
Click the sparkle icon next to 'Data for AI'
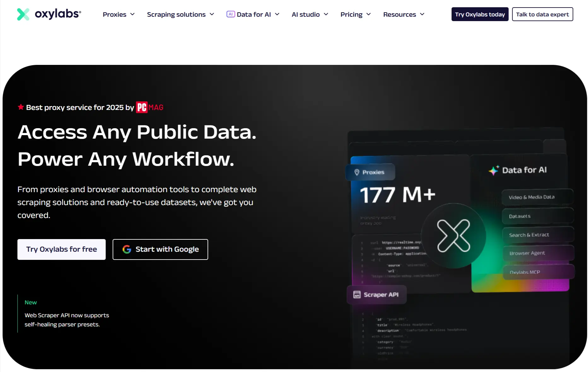click(x=493, y=170)
